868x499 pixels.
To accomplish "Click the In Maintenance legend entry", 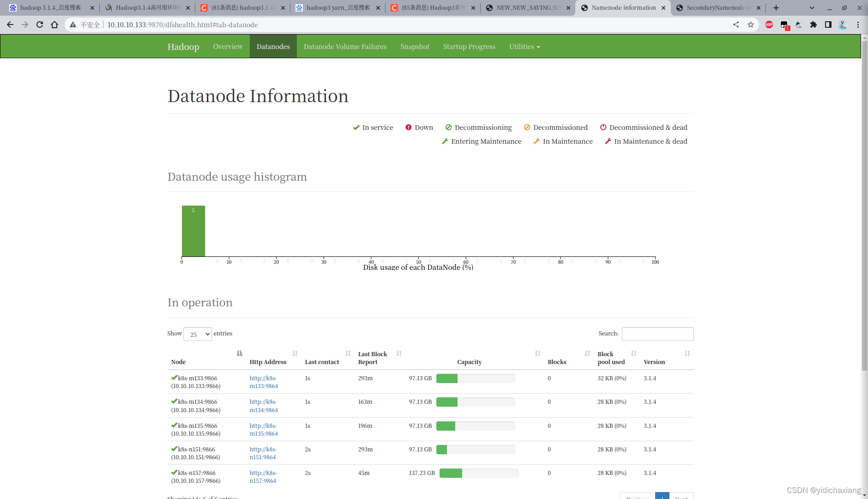I will point(563,141).
